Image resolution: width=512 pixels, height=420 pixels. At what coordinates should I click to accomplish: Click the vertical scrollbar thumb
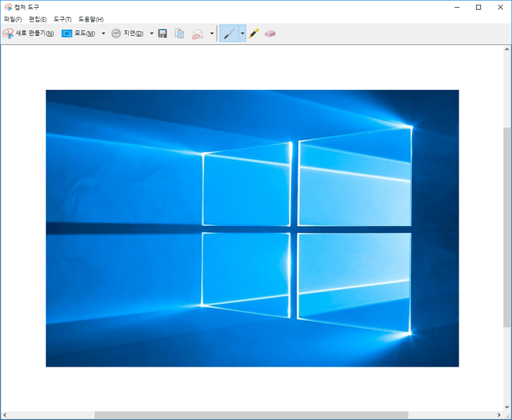click(507, 227)
